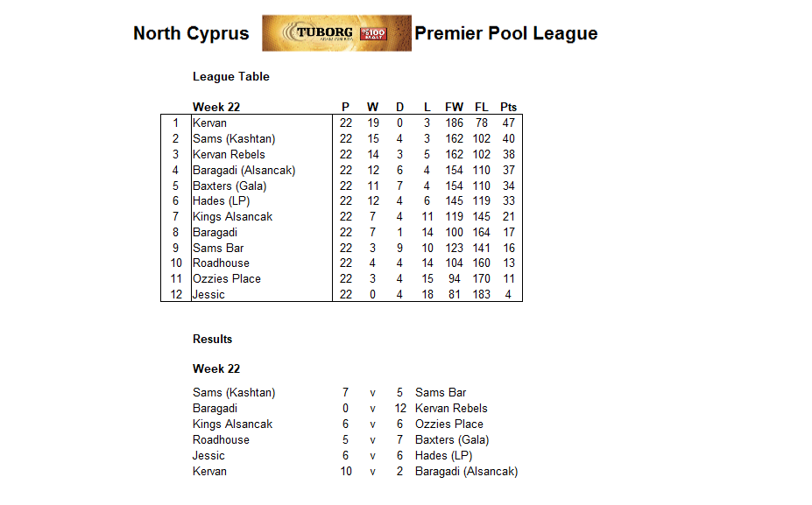Click the Pts column header

click(x=509, y=107)
